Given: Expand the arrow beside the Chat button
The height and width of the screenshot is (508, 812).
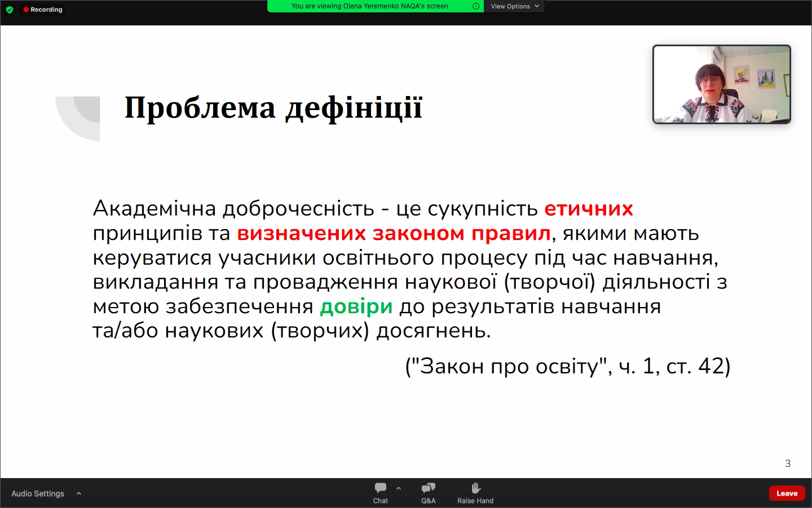Looking at the screenshot, I should pos(399,488).
